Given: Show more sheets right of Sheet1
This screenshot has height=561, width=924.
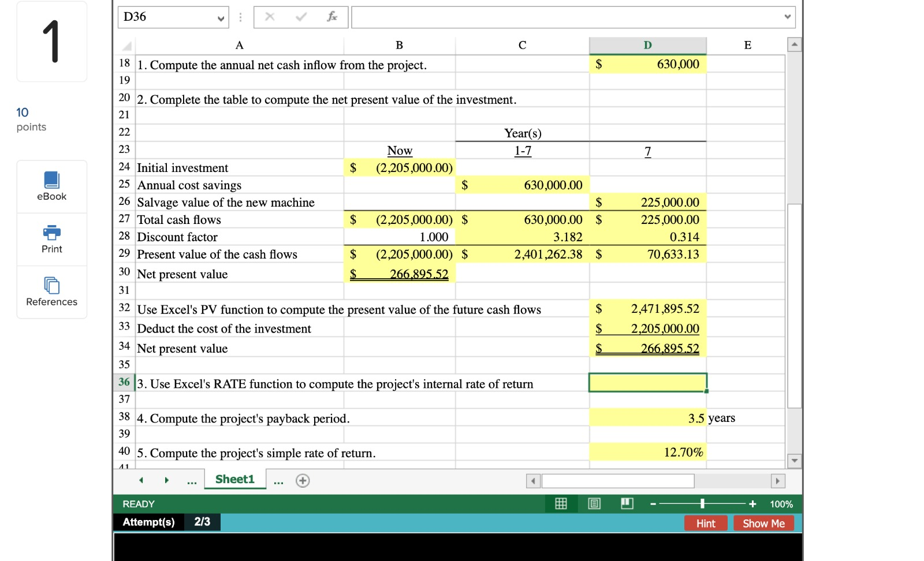Looking at the screenshot, I should (x=278, y=481).
